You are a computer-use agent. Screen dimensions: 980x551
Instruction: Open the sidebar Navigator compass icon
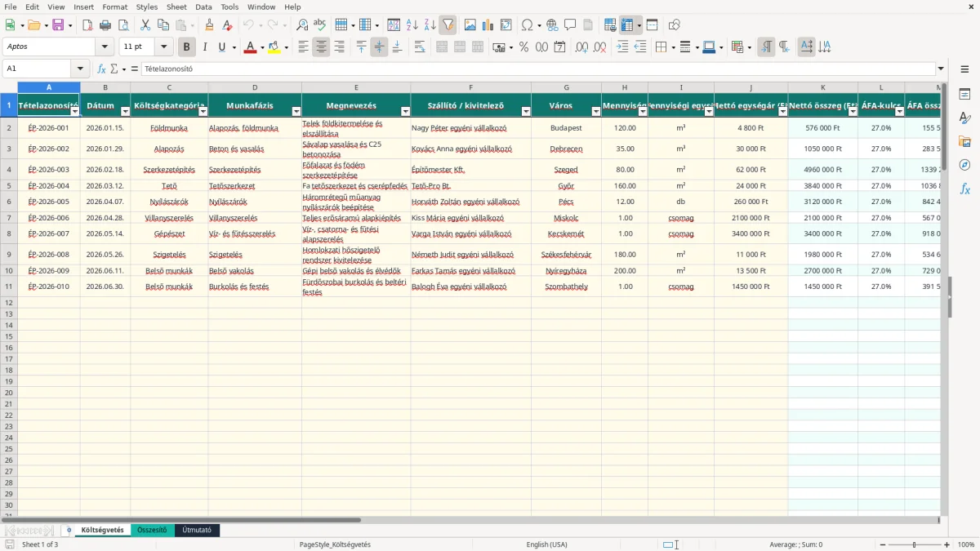point(964,165)
